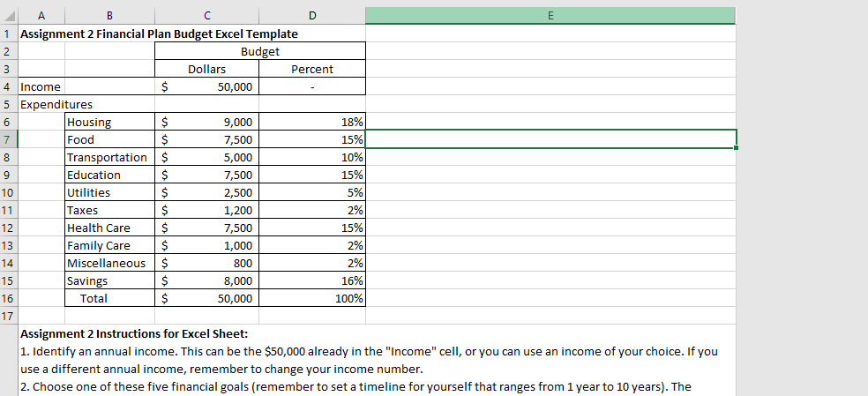This screenshot has width=868, height=396.
Task: Click the Taxes amount 1,200
Action: tap(206, 211)
